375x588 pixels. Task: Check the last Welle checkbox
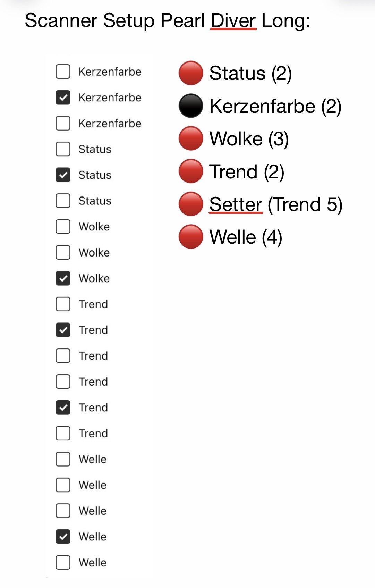63,562
